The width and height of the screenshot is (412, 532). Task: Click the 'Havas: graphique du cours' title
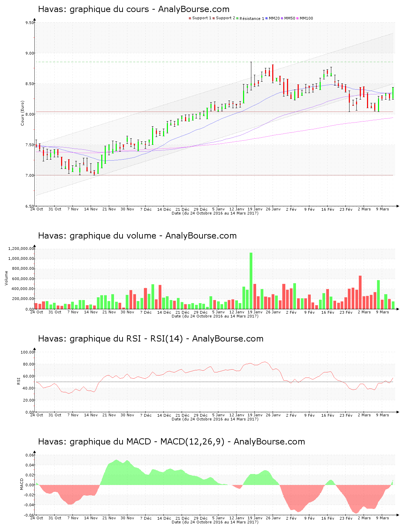pyautogui.click(x=93, y=9)
